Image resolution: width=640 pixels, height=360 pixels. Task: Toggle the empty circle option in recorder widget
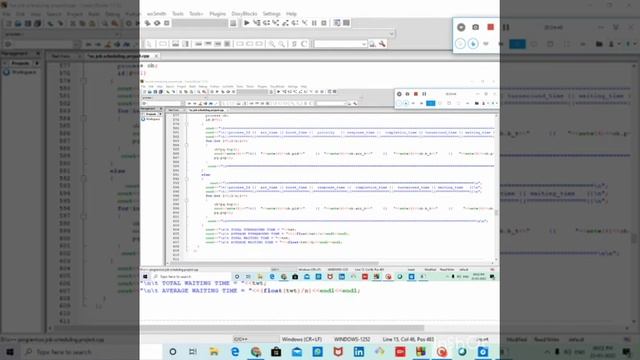coord(460,43)
